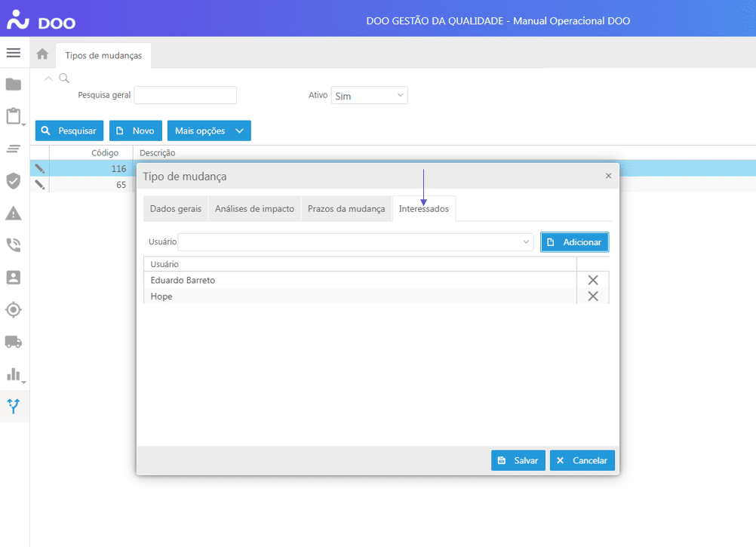Viewport: 756px width, 547px height.
Task: Collapse the search filter panel
Action: pyautogui.click(x=49, y=78)
